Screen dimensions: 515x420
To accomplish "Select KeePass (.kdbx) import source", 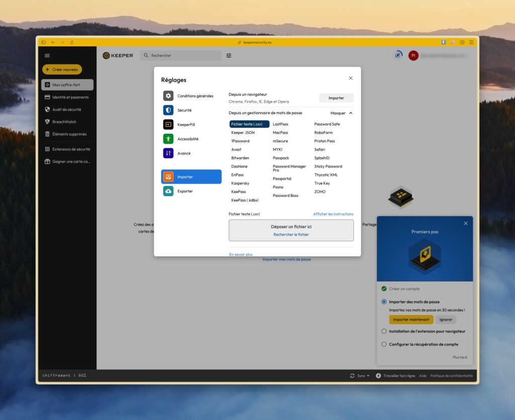I will click(245, 200).
